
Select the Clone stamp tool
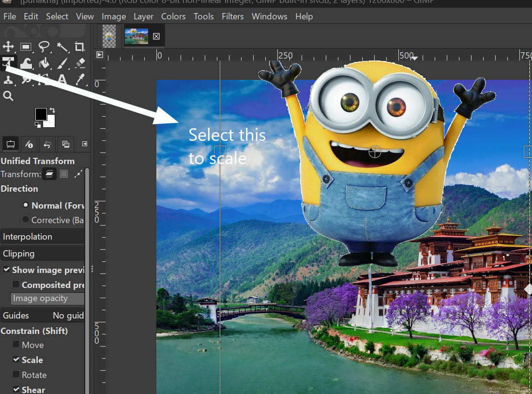[x=8, y=80]
